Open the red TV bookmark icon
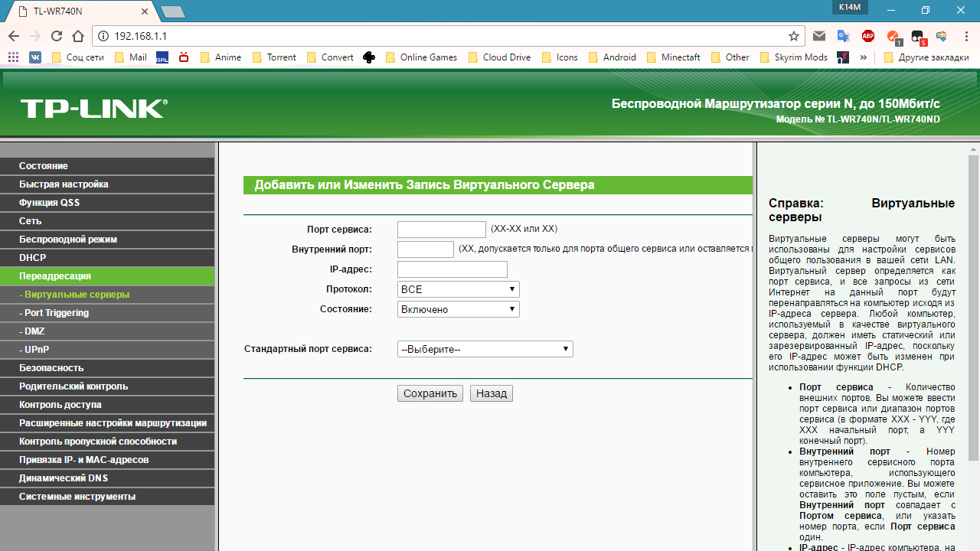The image size is (980, 551). 184,57
